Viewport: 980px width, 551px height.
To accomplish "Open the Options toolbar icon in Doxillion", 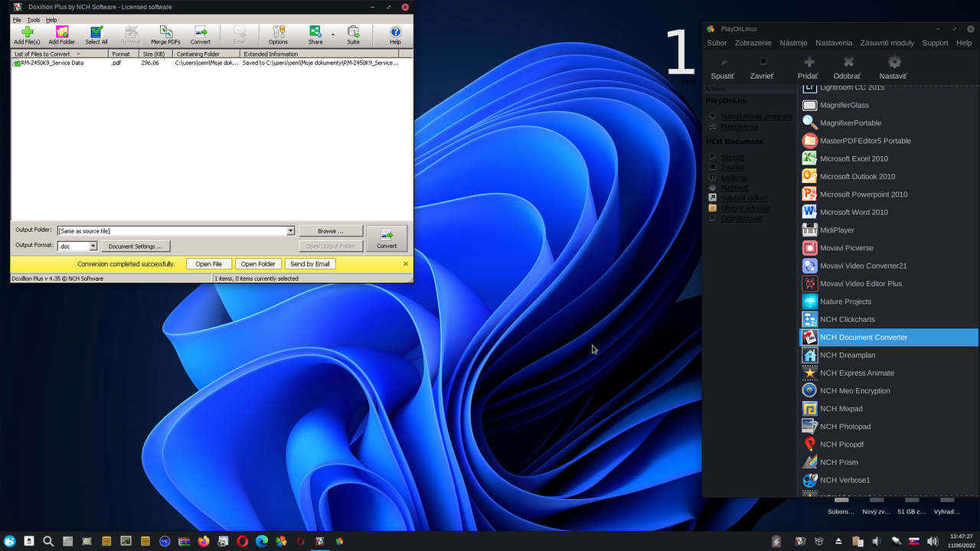I will tap(278, 35).
